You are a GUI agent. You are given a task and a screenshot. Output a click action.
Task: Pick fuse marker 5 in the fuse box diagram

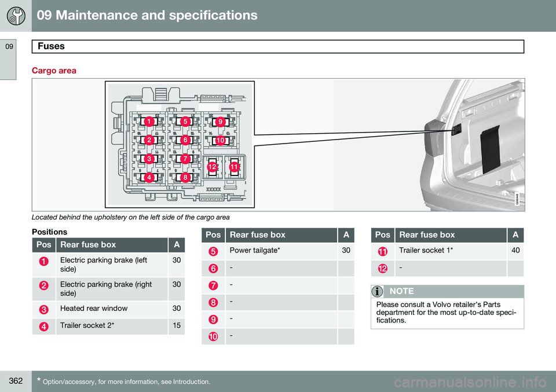point(185,122)
